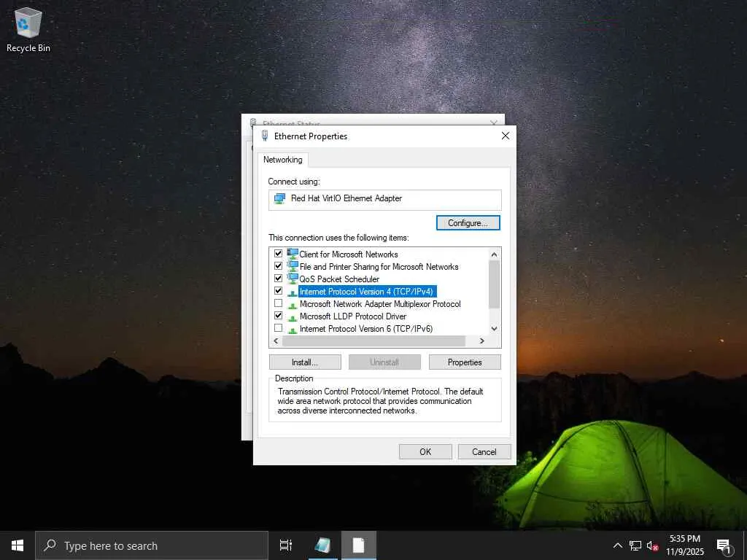Click the Install... button
This screenshot has height=560, width=747.
point(305,362)
